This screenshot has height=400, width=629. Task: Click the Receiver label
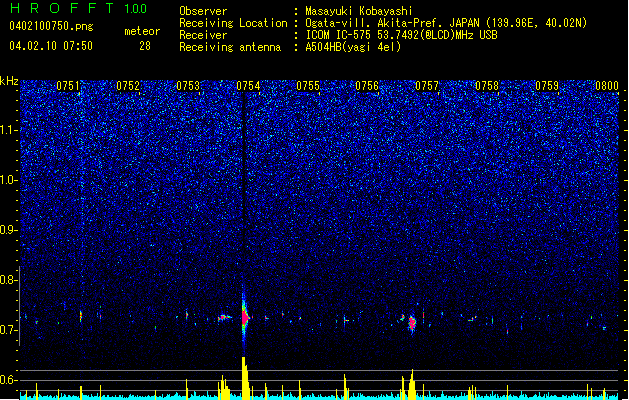pos(203,35)
